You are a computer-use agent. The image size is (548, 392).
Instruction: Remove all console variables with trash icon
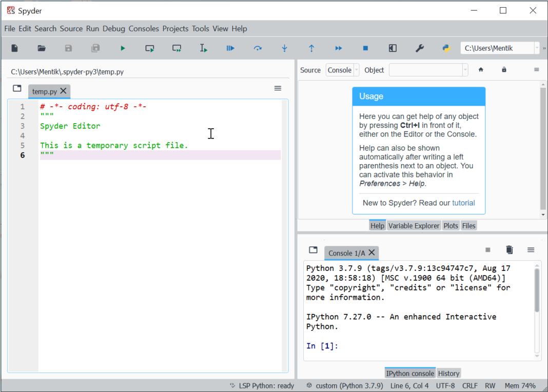click(509, 249)
